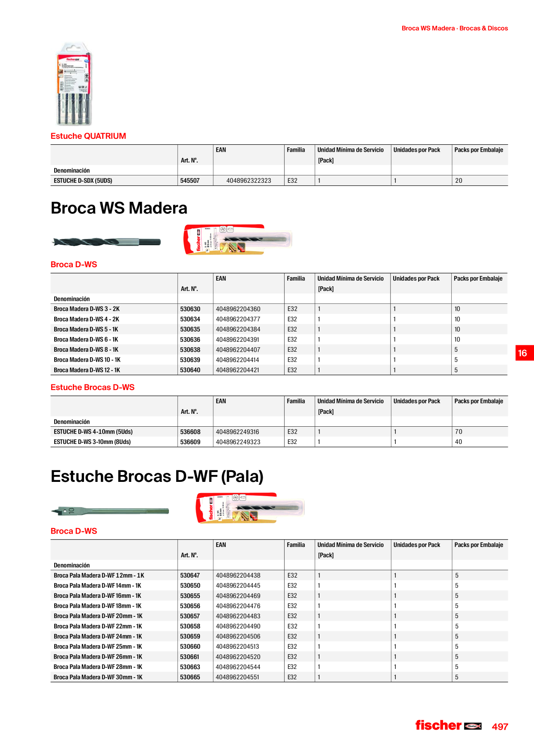Click 'ESTUCHE D-WS 4-10mm (5Uds)' row
Image resolution: width=534 pixels, height=756 pixels.
point(279,432)
